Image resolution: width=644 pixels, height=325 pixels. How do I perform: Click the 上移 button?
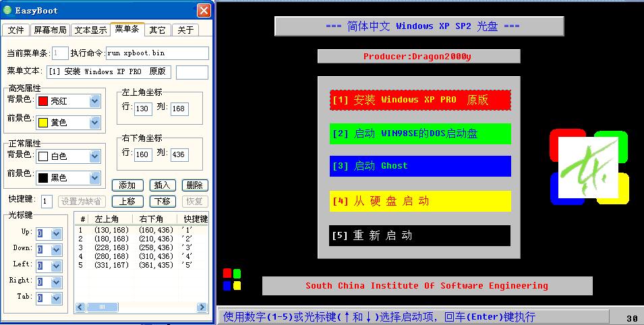[127, 202]
